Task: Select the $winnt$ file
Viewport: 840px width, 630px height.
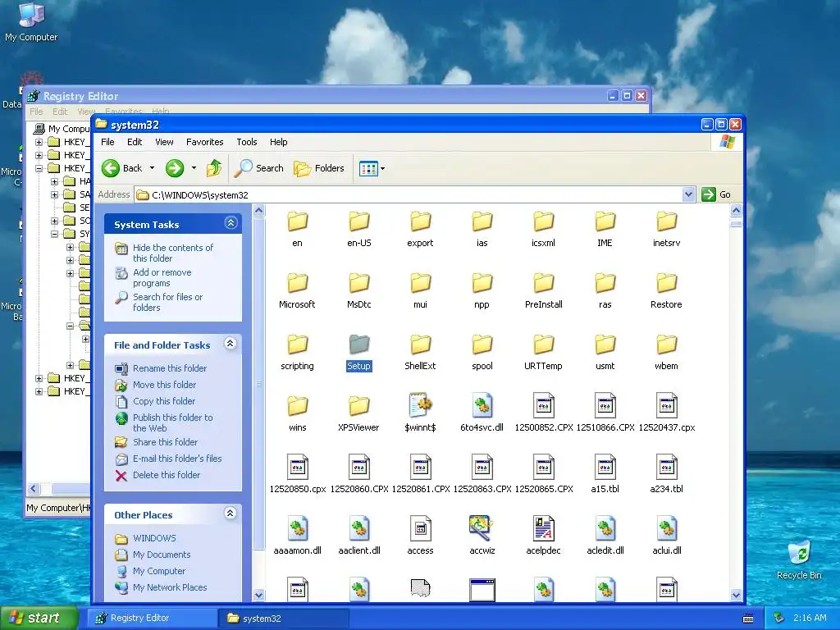Action: click(x=420, y=413)
